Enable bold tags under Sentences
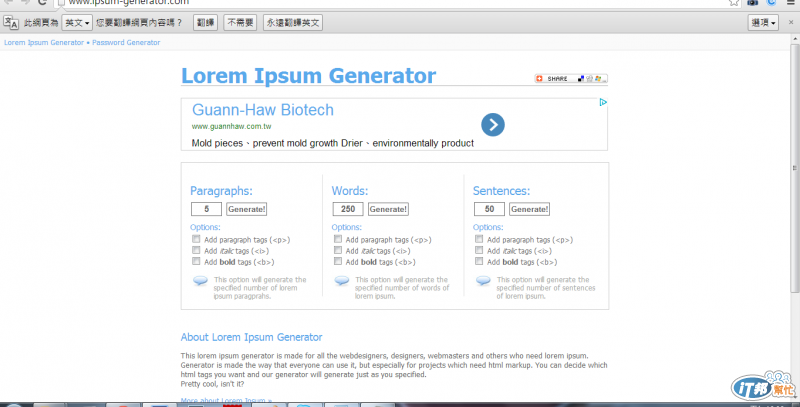Screen dimensions: 800x407 [479, 261]
